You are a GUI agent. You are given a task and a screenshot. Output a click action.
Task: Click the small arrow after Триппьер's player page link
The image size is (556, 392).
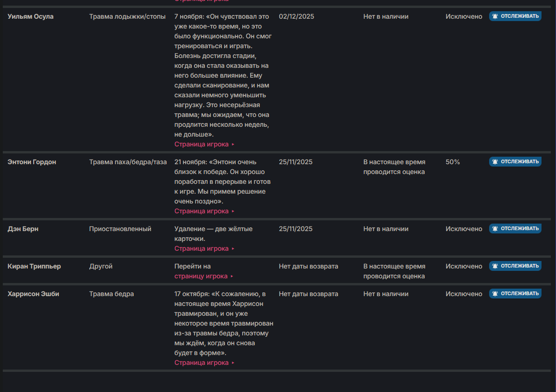point(232,276)
